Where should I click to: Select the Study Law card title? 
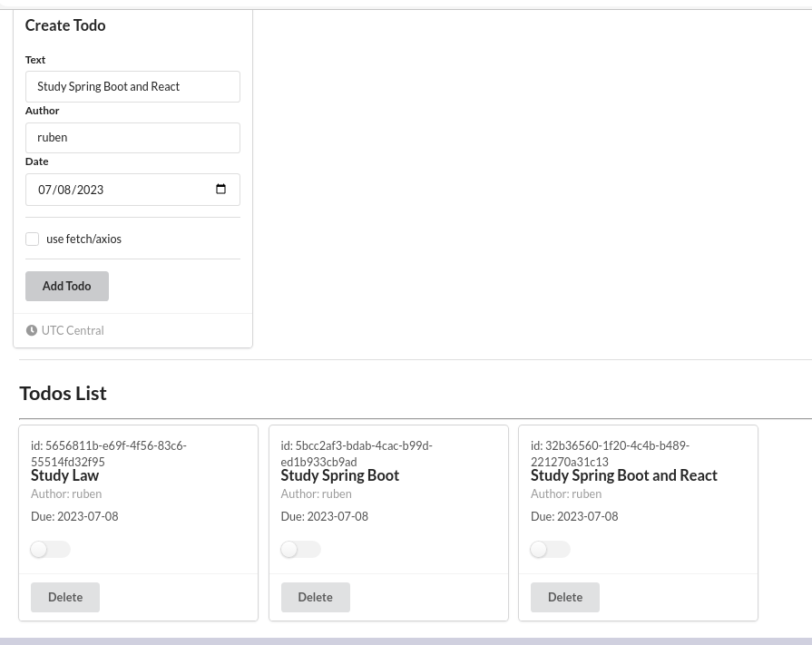pos(64,475)
